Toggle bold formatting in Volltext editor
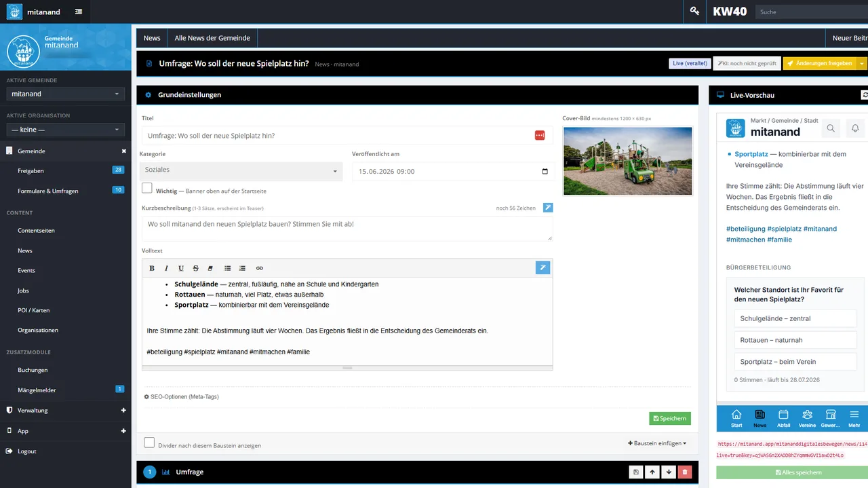Image resolution: width=868 pixels, height=488 pixels. point(152,268)
